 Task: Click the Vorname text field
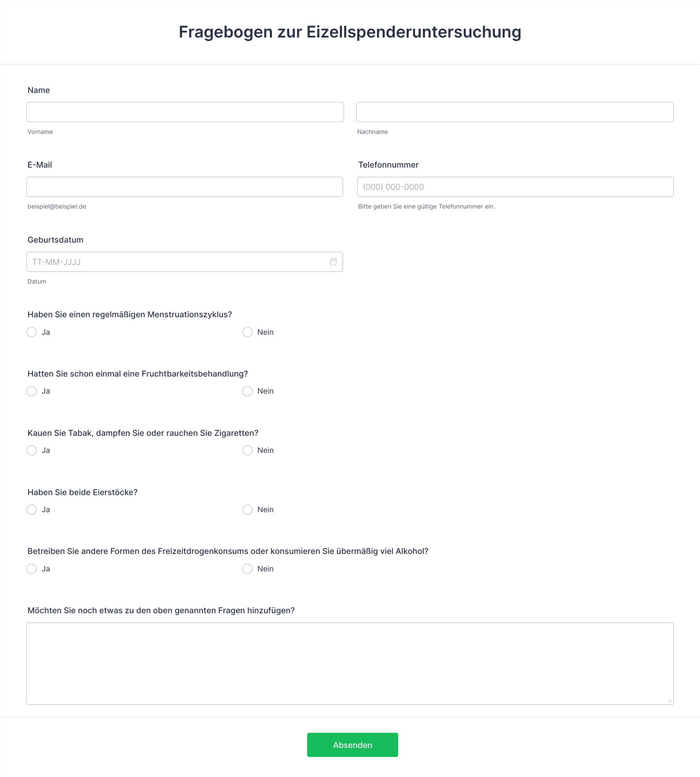point(185,112)
